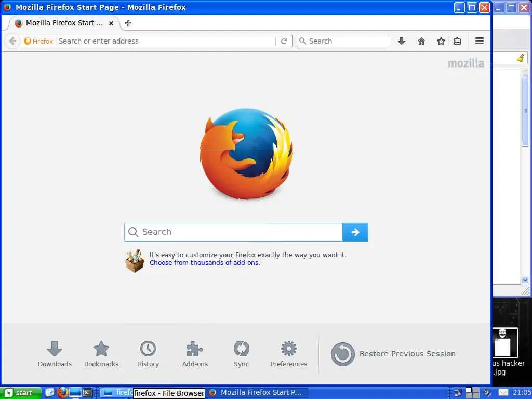This screenshot has height=399, width=532.
Task: Click the toolbar Search box
Action: coord(343,41)
